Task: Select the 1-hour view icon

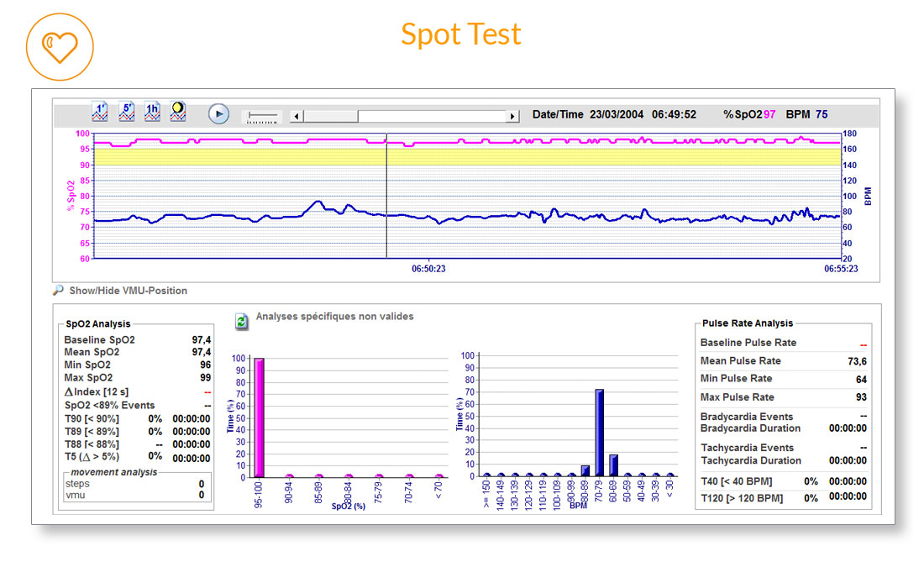Action: point(152,112)
